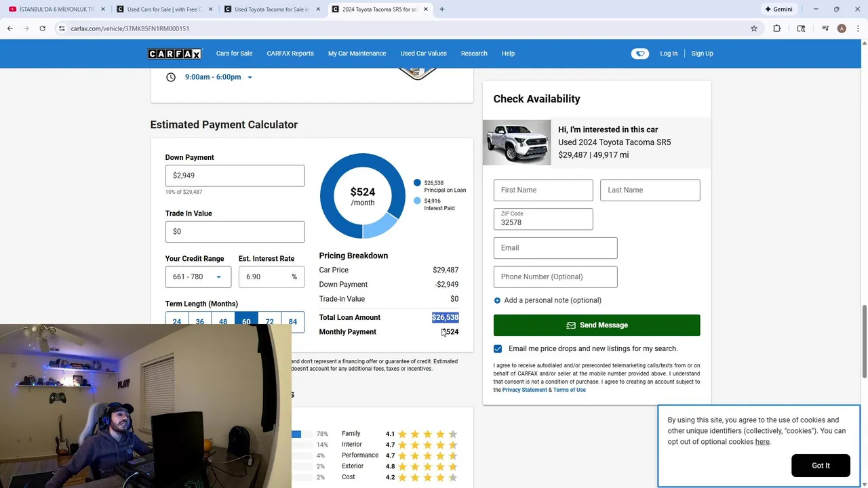Click the plus icon to add personal note
Viewport: 868px width, 488px height.
pos(497,300)
